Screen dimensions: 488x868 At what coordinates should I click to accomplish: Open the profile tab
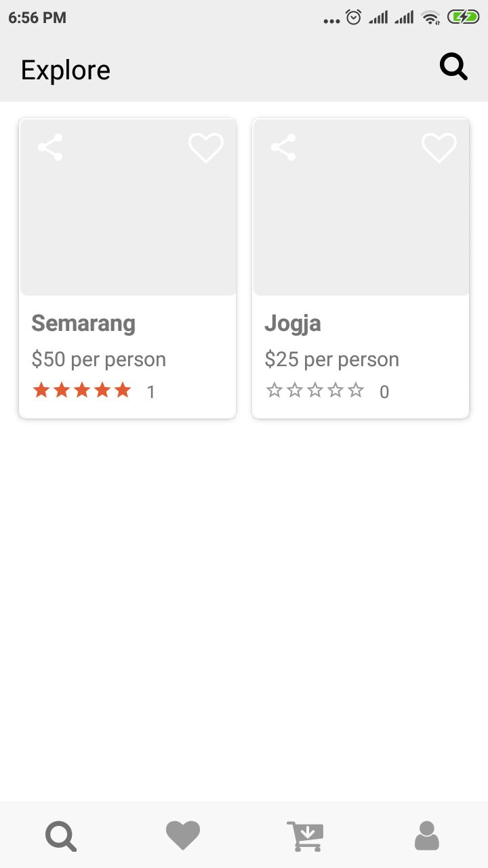coord(427,835)
